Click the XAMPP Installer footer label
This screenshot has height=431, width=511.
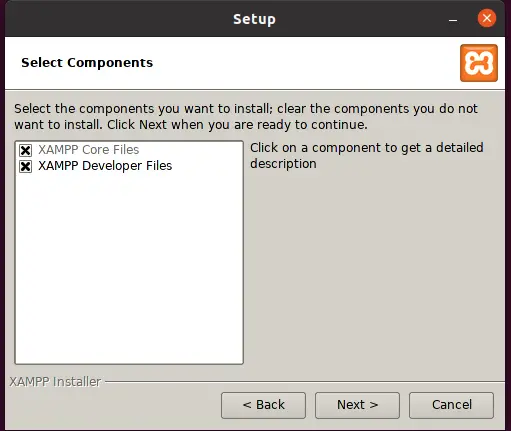55,382
